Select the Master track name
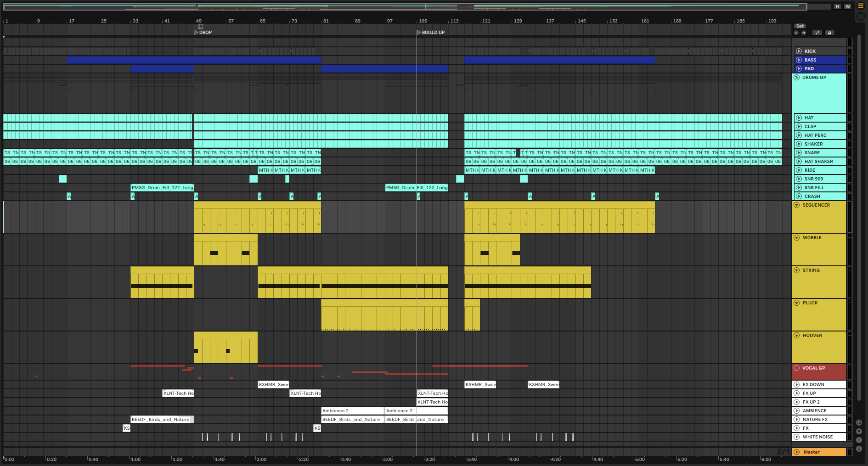 (x=812, y=452)
